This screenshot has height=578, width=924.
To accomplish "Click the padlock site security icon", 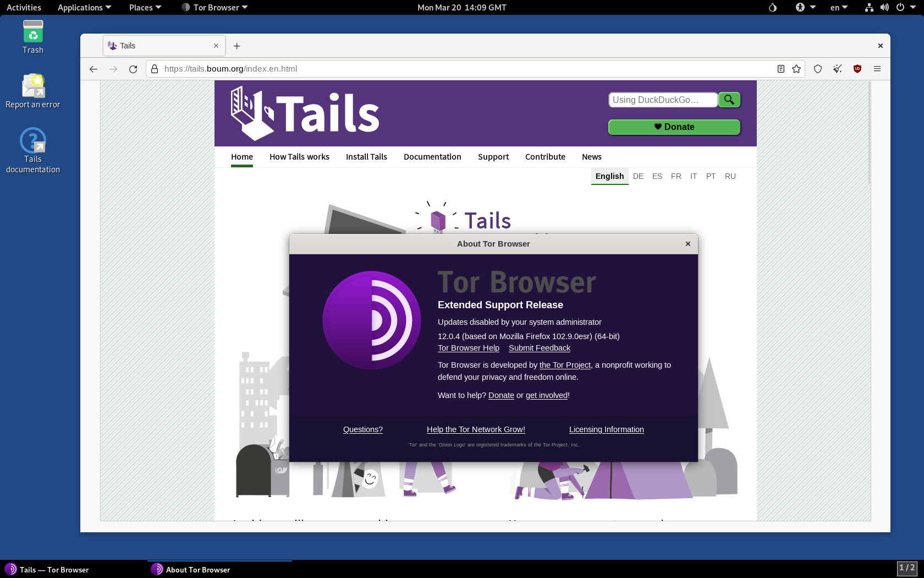I will pos(155,69).
